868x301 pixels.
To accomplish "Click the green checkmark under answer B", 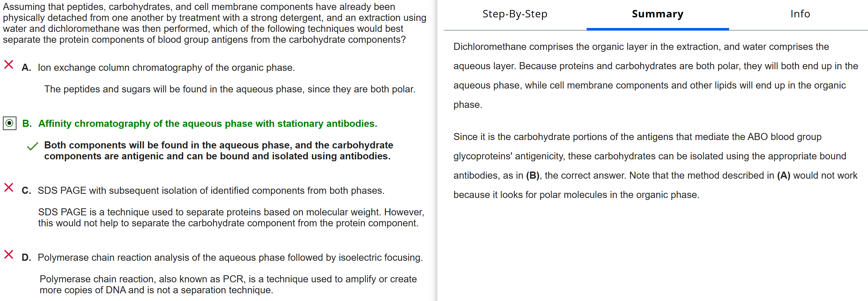I will (x=33, y=146).
